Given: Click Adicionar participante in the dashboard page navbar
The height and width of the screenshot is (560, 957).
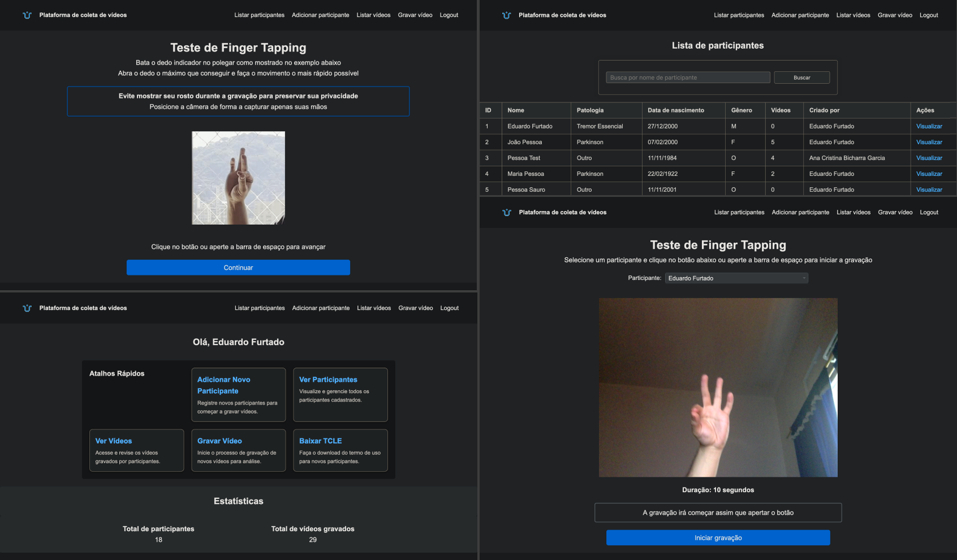Looking at the screenshot, I should pos(321,308).
